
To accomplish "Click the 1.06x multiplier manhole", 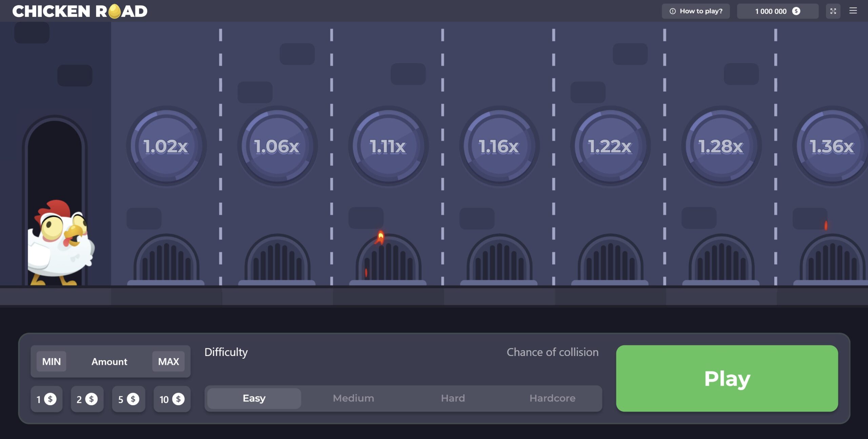I will 277,146.
